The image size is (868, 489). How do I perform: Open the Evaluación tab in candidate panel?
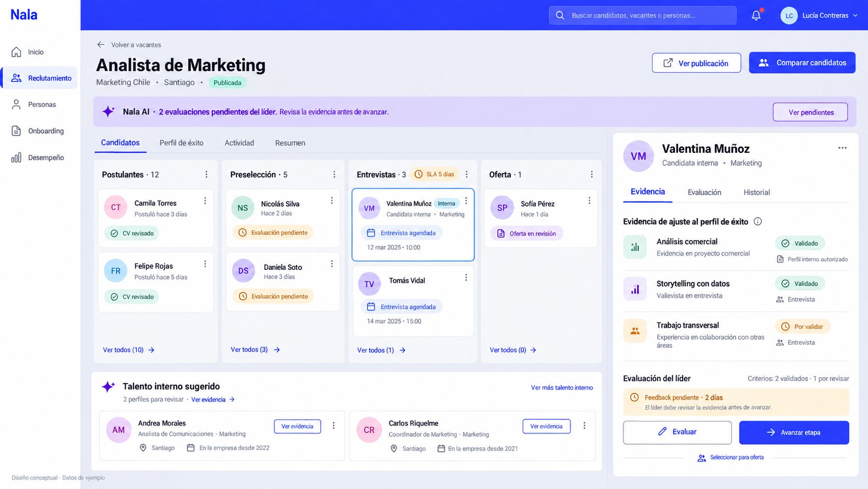coord(704,192)
